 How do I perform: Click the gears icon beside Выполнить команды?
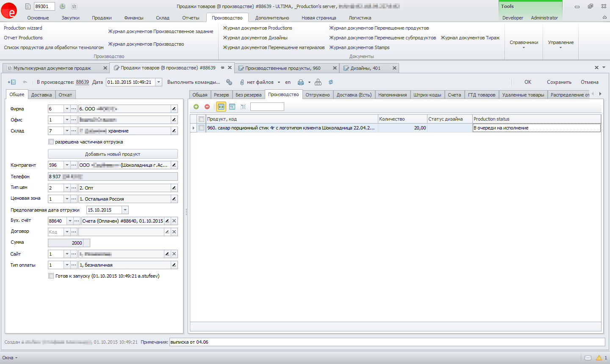click(229, 82)
